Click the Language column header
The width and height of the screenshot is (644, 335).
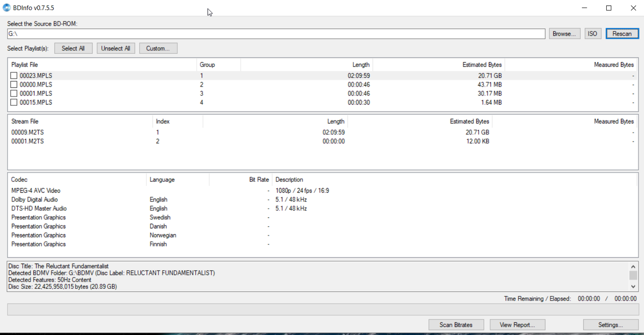coord(178,179)
